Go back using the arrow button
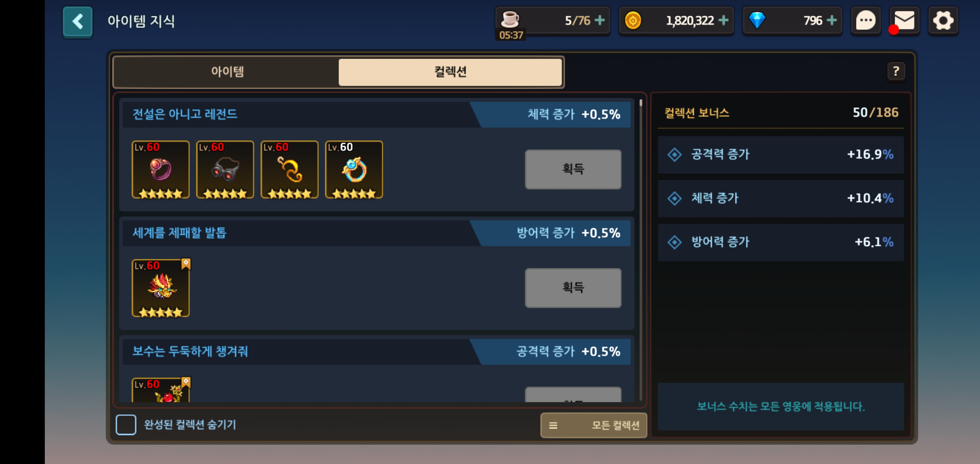980x464 pixels. click(x=78, y=22)
